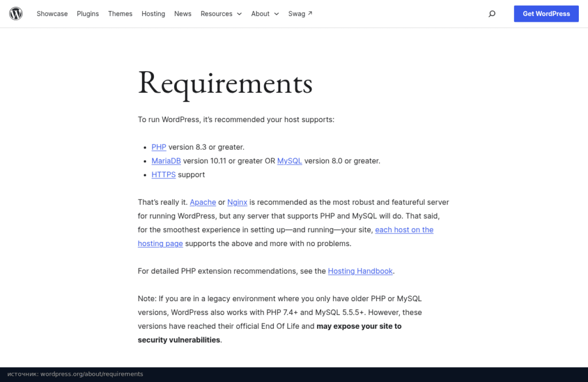Open the News navigation item
Viewport: 588px width, 382px height.
click(x=183, y=14)
